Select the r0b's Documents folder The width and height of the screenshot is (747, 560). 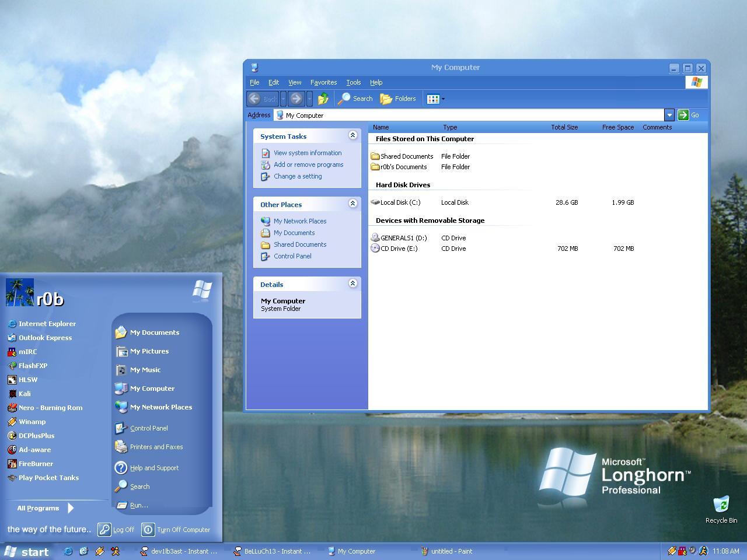tap(399, 167)
